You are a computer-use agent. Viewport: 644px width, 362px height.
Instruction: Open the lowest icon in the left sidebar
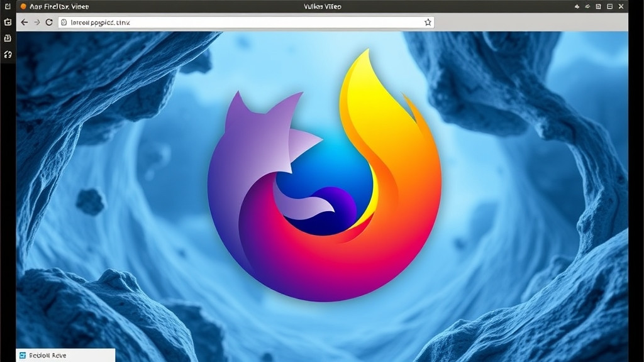8,54
